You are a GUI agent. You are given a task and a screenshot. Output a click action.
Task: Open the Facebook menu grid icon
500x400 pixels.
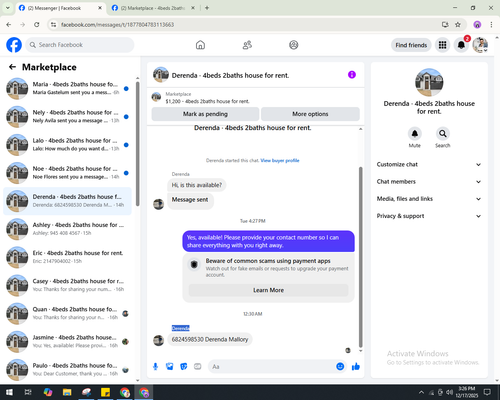point(442,45)
